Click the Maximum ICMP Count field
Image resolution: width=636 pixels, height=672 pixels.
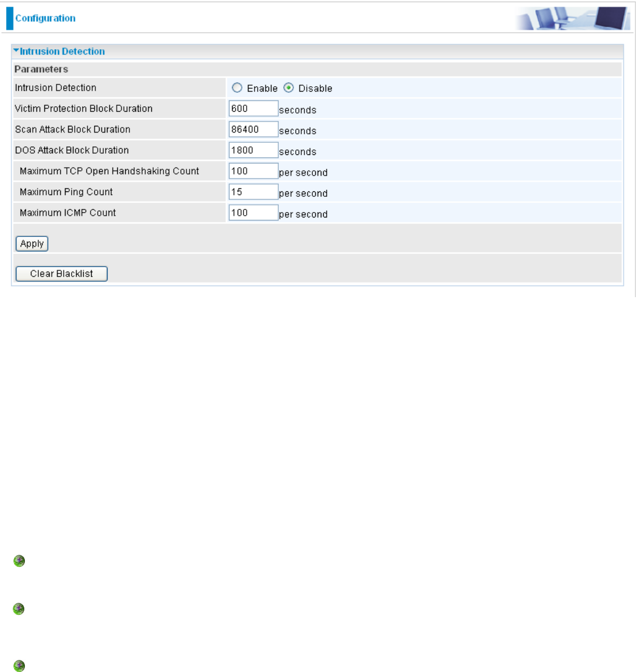[x=253, y=213]
